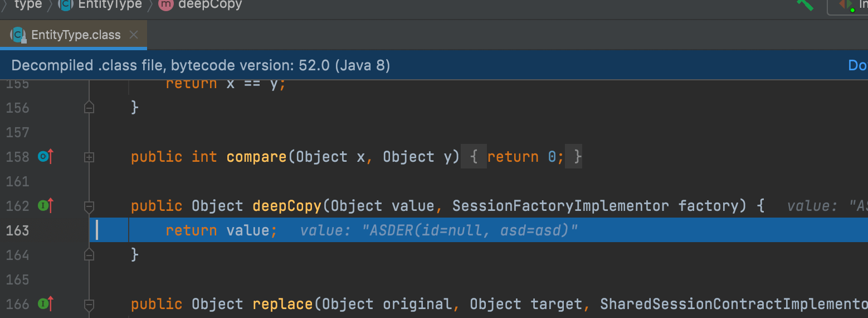Click the class icon beside EntityType breadcrumb

point(66,5)
